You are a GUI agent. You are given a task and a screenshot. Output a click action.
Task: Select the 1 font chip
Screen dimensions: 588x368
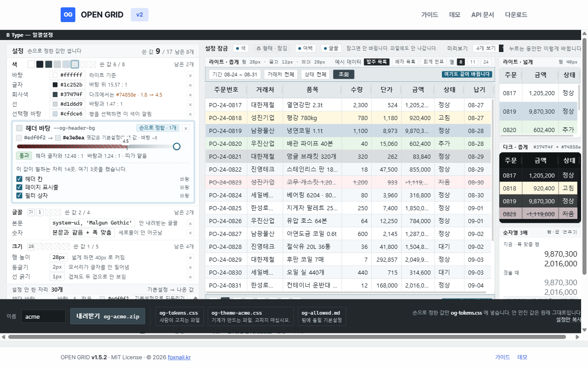(x=40, y=213)
